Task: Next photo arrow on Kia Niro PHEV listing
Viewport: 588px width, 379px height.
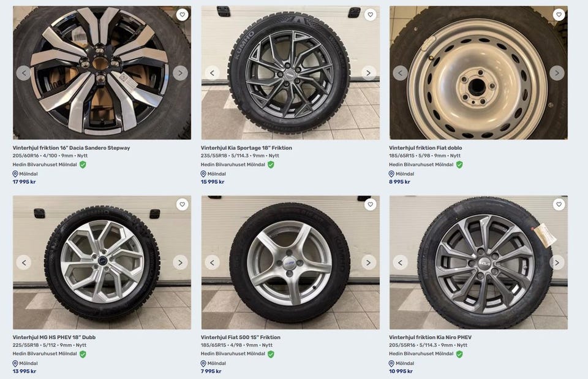Action: [x=557, y=262]
